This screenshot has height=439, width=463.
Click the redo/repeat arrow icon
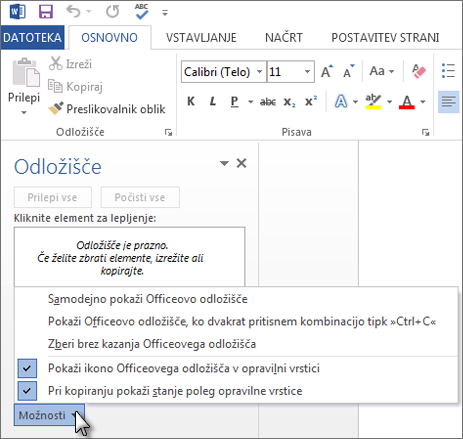pos(113,12)
